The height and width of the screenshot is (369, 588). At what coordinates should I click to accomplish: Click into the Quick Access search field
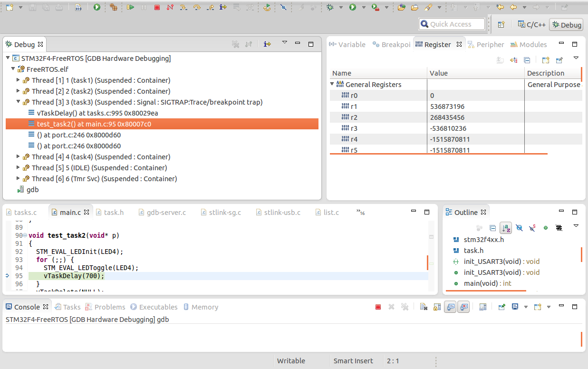click(452, 24)
